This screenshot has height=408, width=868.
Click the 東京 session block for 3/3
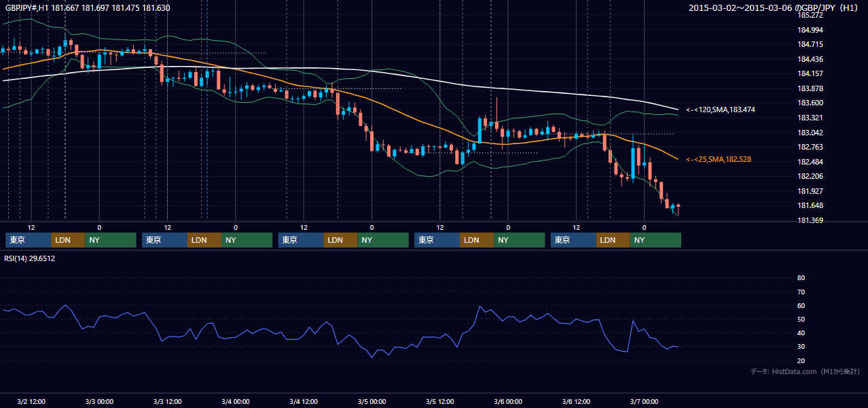164,240
